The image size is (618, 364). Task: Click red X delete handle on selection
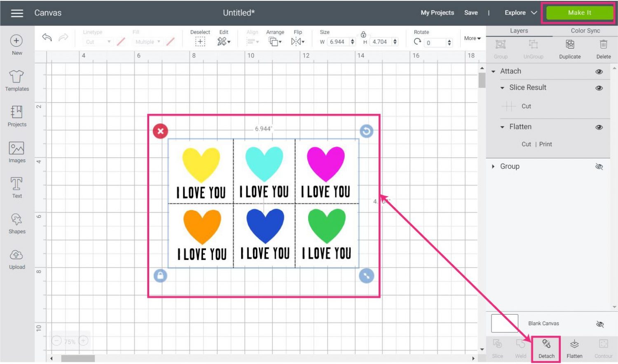[161, 131]
